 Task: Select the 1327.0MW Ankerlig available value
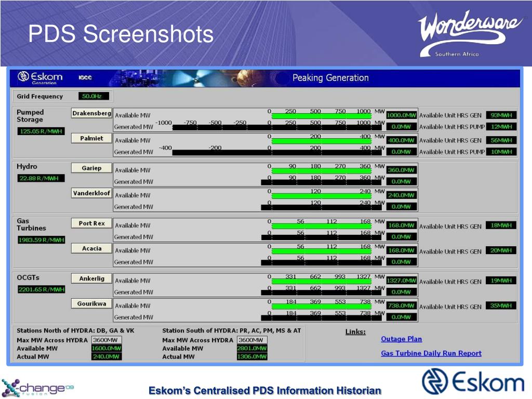pyautogui.click(x=402, y=281)
